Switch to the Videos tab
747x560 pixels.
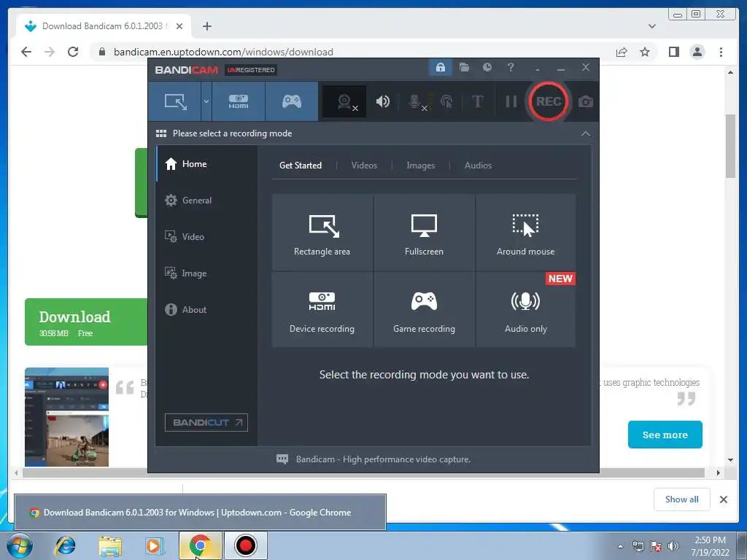coord(364,166)
